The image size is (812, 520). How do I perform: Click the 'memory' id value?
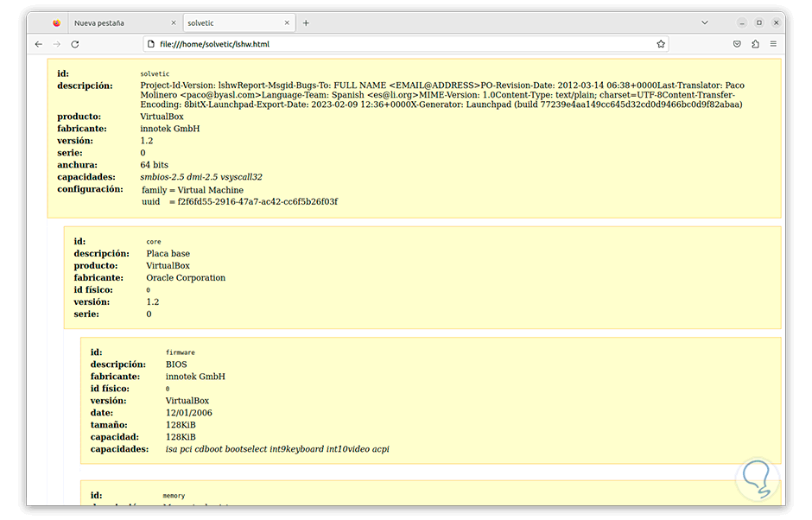(174, 496)
